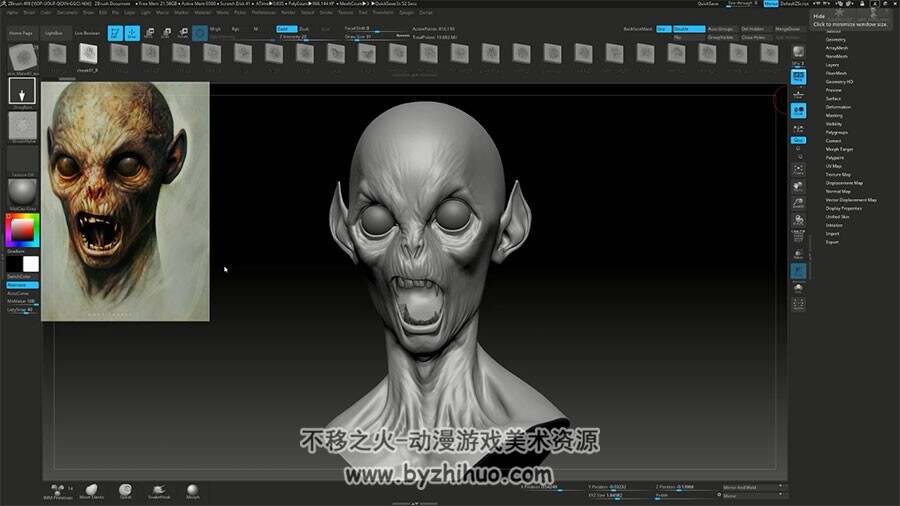Screen dimensions: 900x506
Task: Toggle the Double button in top shelf
Action: tap(689, 29)
